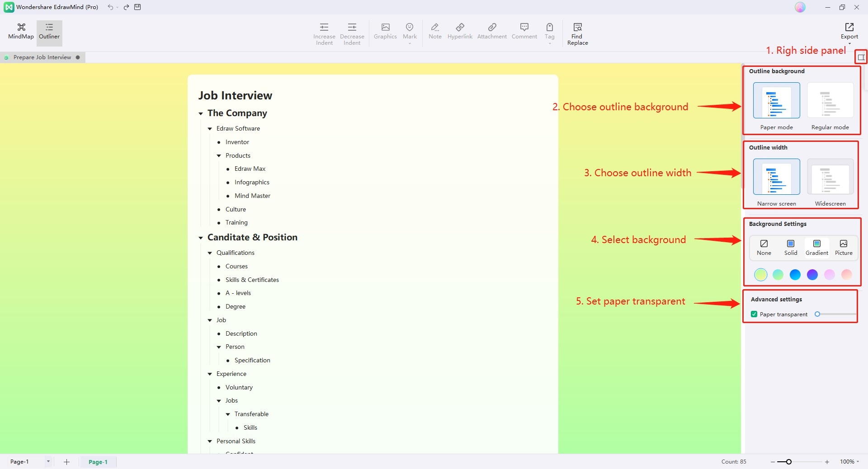Switch to MindMap view

(x=21, y=32)
